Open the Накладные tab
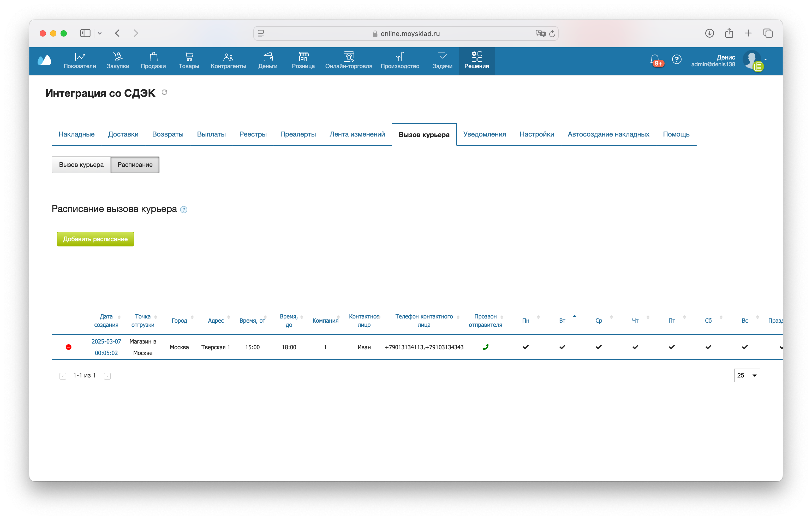812x520 pixels. coord(76,134)
